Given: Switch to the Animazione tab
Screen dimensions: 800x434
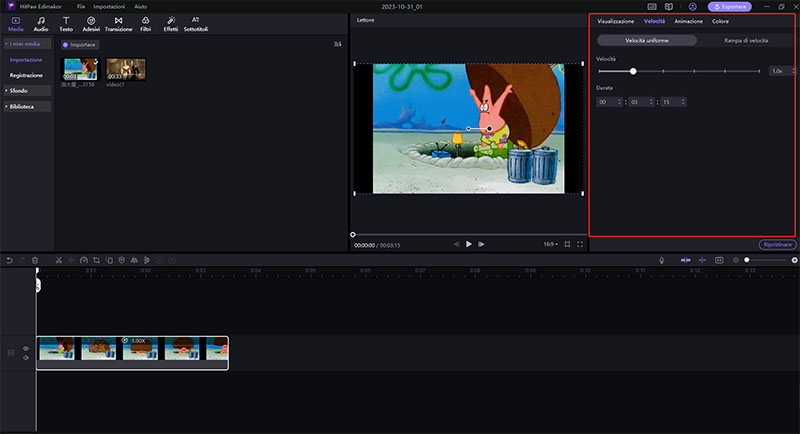Looking at the screenshot, I should pyautogui.click(x=688, y=21).
